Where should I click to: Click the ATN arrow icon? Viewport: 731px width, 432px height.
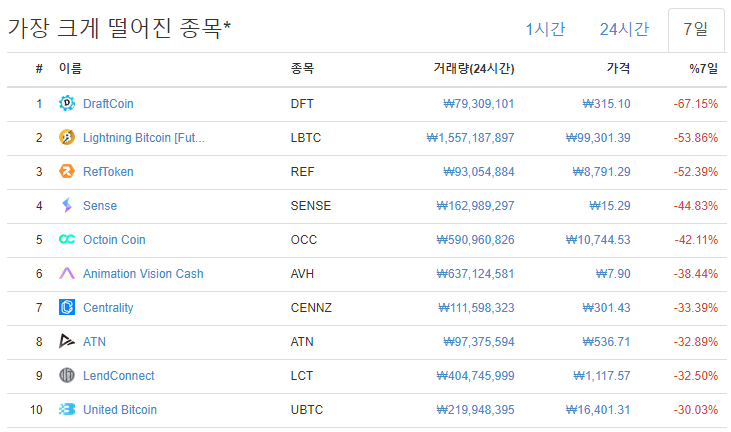tap(67, 341)
